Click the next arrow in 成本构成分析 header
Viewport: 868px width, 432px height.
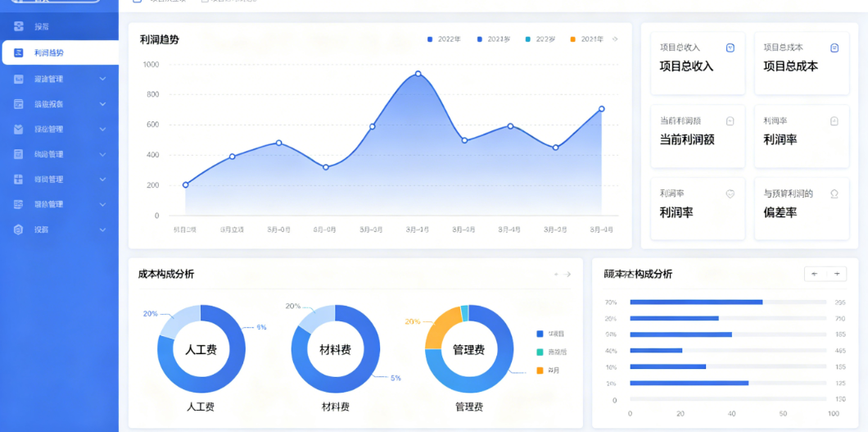(x=567, y=275)
